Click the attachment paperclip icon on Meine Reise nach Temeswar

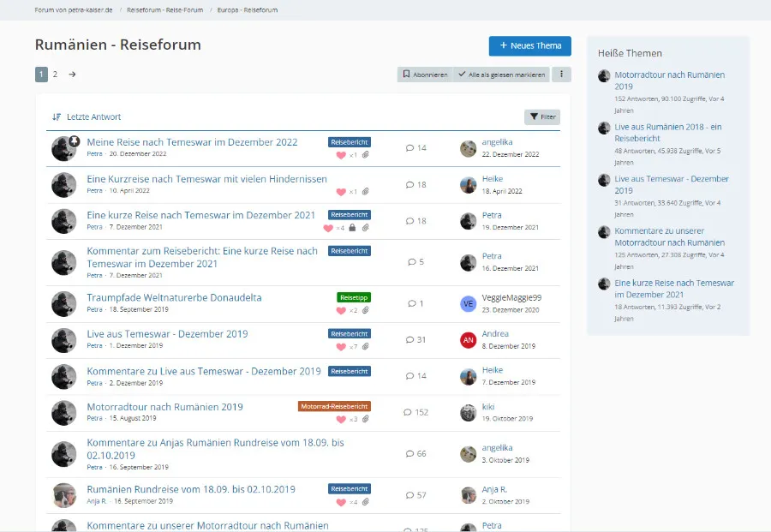[366, 155]
